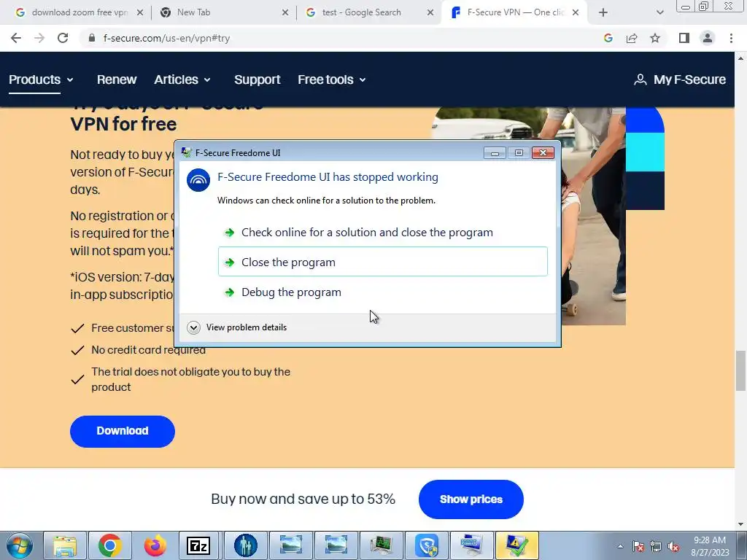Reload the F-Secure page

click(x=63, y=38)
